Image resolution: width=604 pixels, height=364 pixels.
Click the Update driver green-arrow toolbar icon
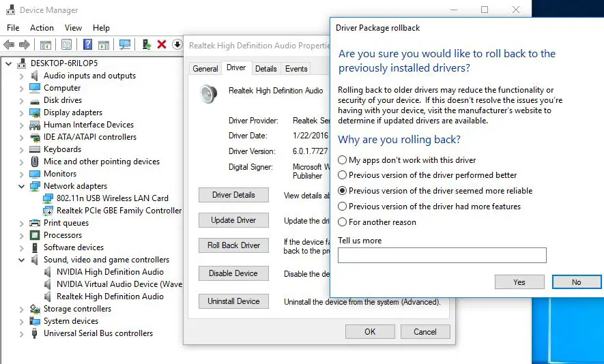coord(146,44)
